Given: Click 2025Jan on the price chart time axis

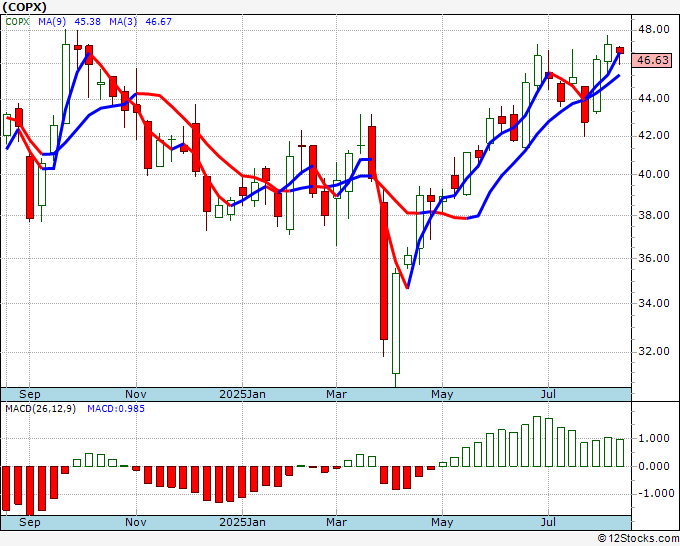Looking at the screenshot, I should pyautogui.click(x=242, y=394).
